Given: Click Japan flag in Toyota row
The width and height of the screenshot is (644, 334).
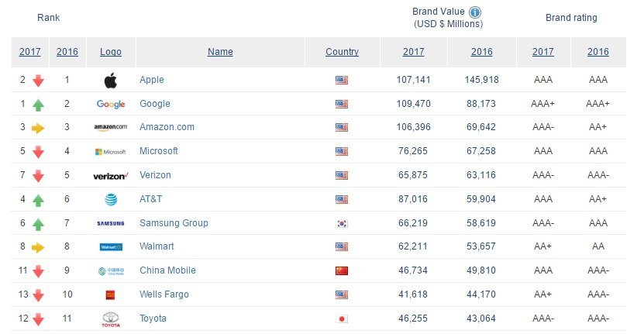Looking at the screenshot, I should [342, 319].
